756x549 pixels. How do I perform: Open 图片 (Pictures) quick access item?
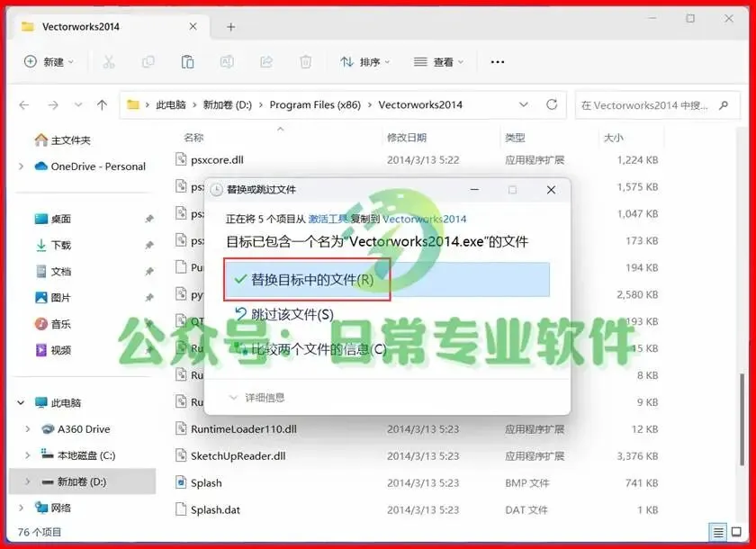[53, 297]
